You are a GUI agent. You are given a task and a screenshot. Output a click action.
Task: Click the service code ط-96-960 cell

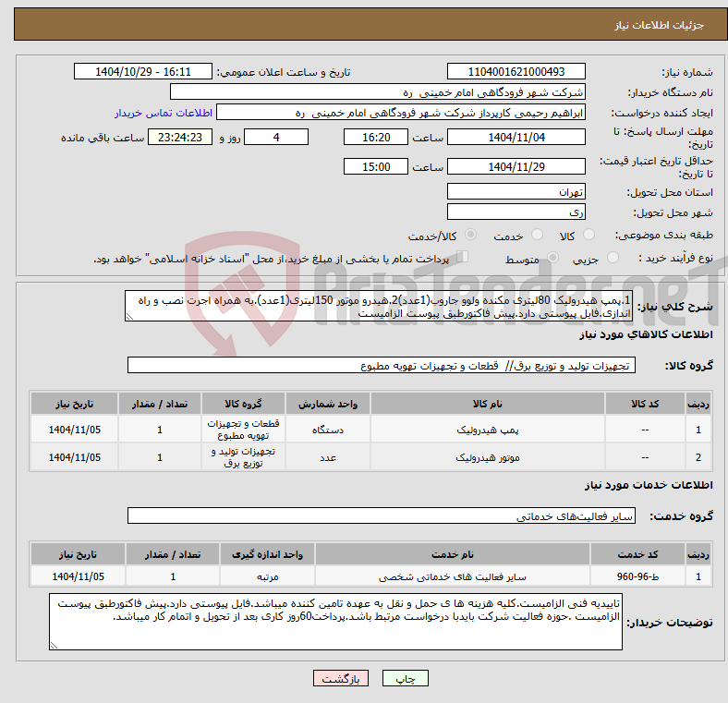pyautogui.click(x=637, y=576)
